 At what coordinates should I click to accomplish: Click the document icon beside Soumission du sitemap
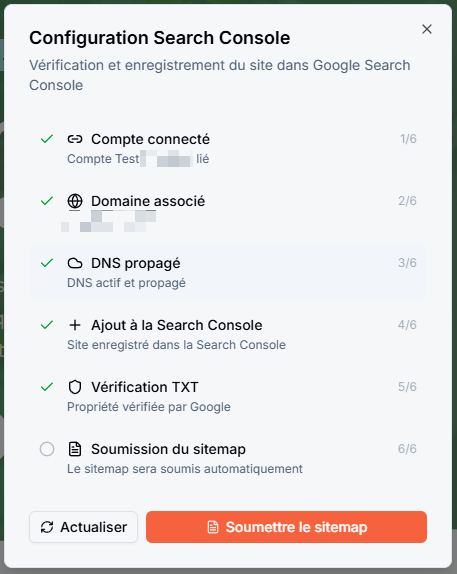tap(75, 449)
